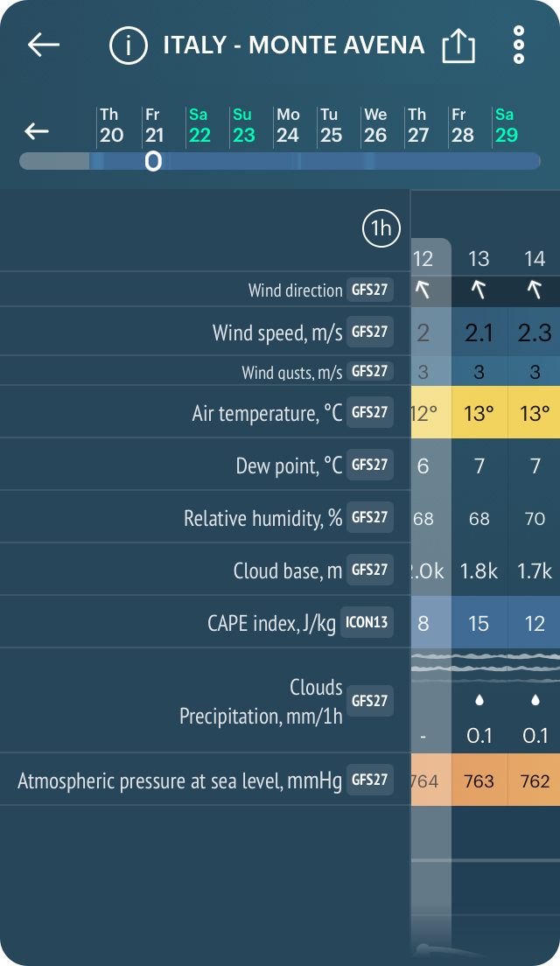Switch to Thursday 27 forecast
This screenshot has width=560, height=966.
[x=417, y=127]
